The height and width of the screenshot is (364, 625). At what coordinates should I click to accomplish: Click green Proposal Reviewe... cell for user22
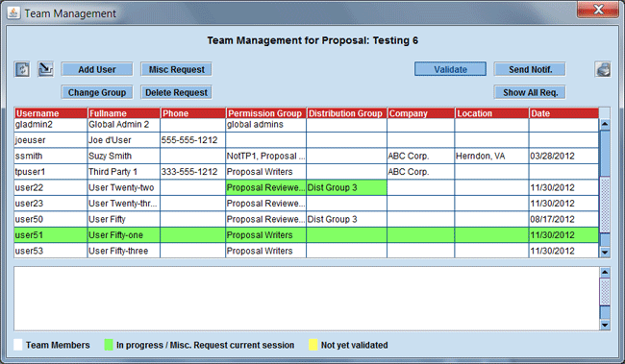click(265, 187)
